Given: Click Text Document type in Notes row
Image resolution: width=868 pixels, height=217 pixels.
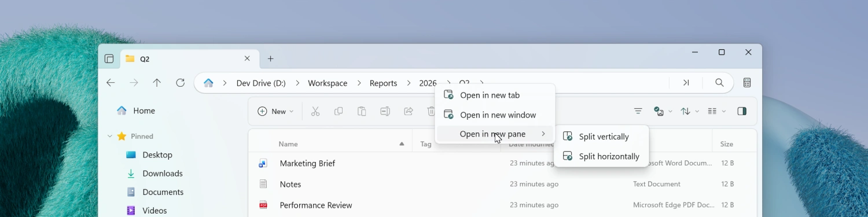Looking at the screenshot, I should [657, 184].
